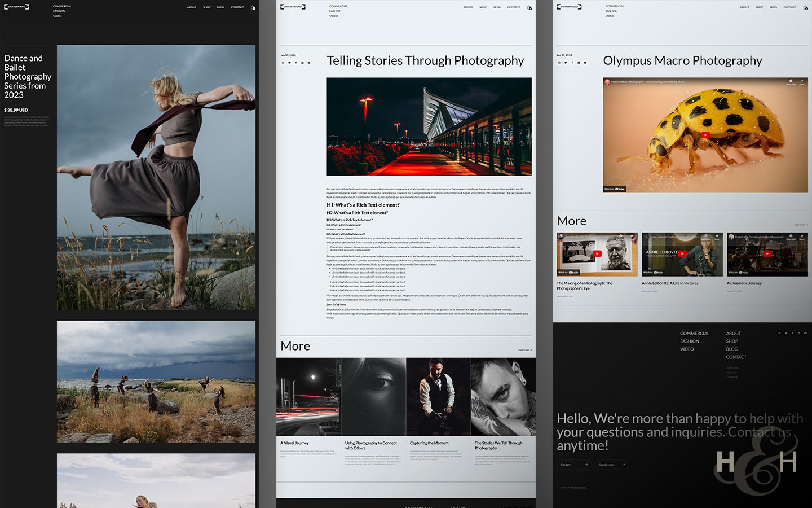Screen dimensions: 812x508
Task: Click the LinkedIn icon in the footer social row
Action: [799, 333]
